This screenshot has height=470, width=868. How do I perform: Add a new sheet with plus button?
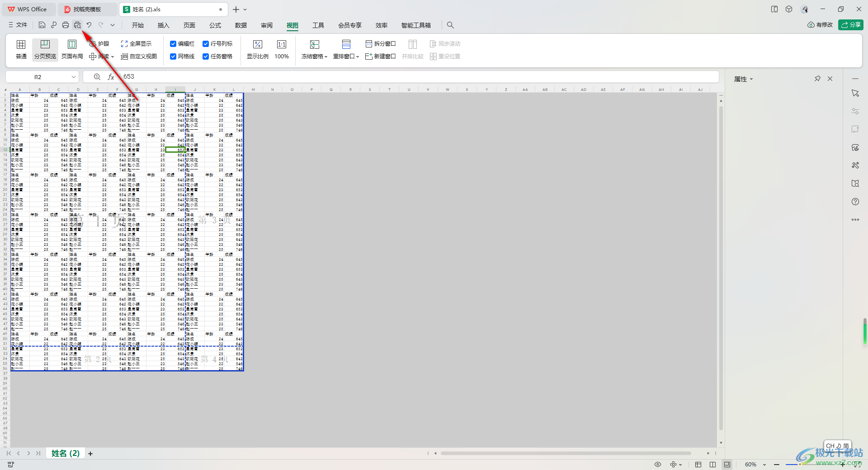[90, 454]
